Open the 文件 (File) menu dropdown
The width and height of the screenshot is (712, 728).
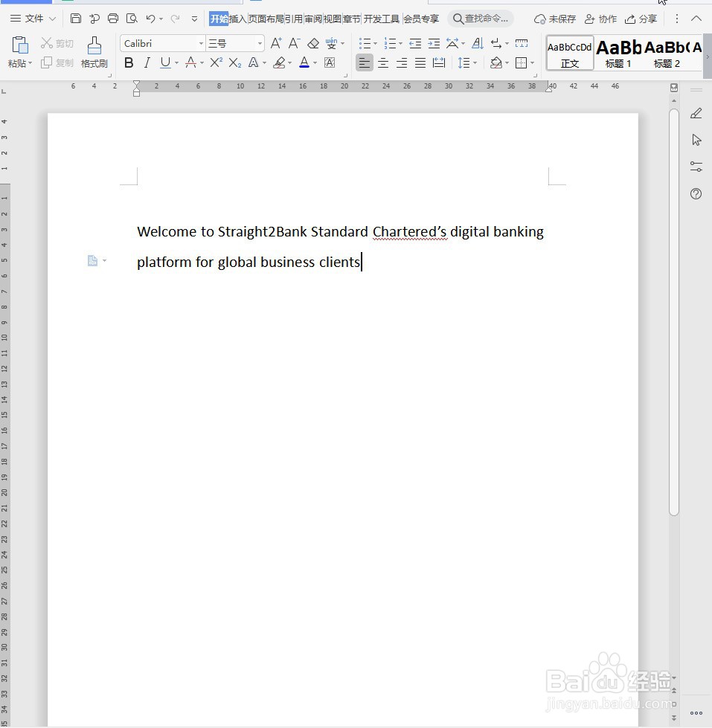[x=33, y=19]
